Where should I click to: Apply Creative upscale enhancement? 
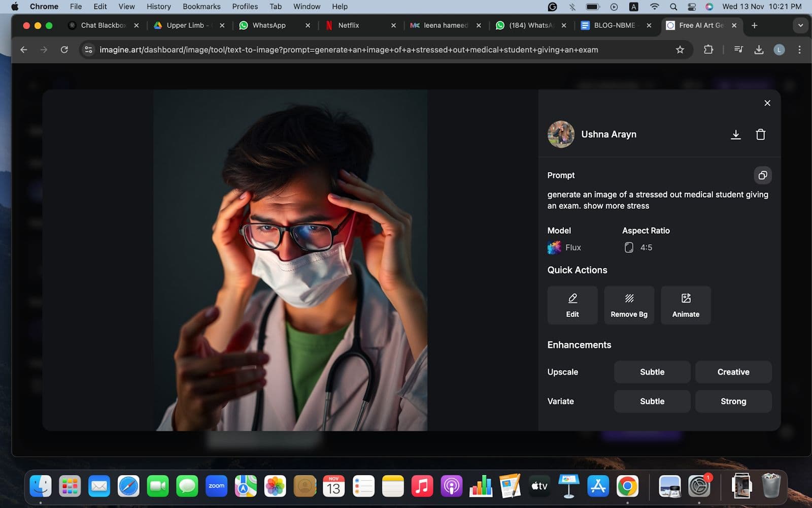(x=733, y=372)
